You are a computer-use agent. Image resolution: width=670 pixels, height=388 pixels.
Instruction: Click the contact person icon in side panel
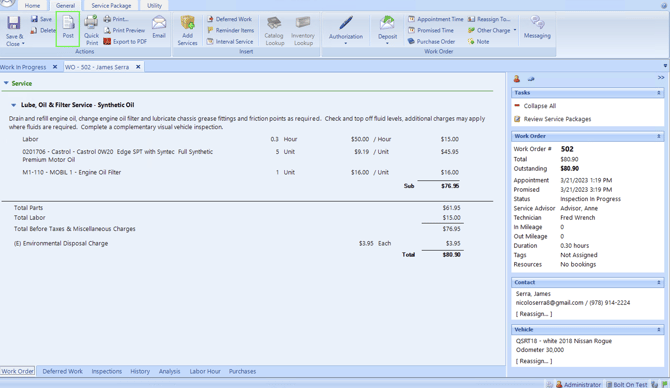pyautogui.click(x=517, y=79)
